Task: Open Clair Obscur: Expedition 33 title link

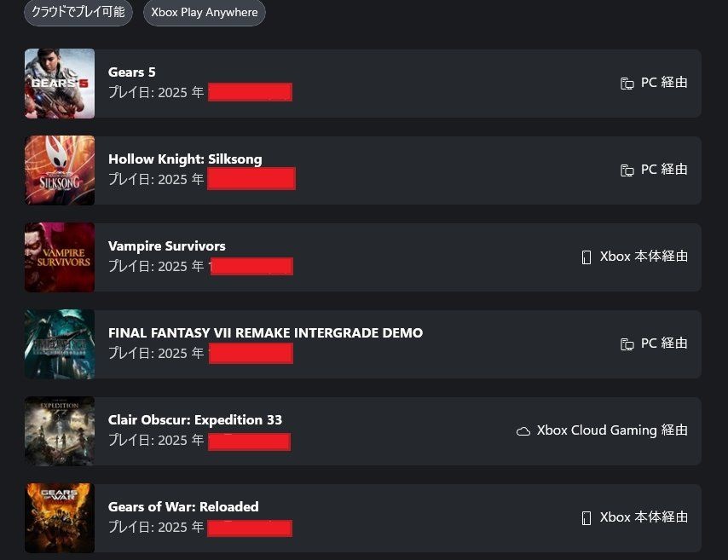Action: point(195,420)
